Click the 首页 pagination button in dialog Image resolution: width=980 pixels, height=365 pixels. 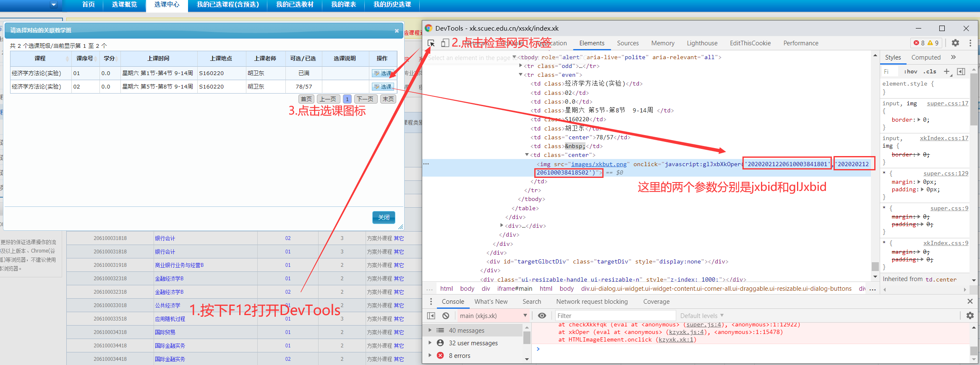(306, 99)
